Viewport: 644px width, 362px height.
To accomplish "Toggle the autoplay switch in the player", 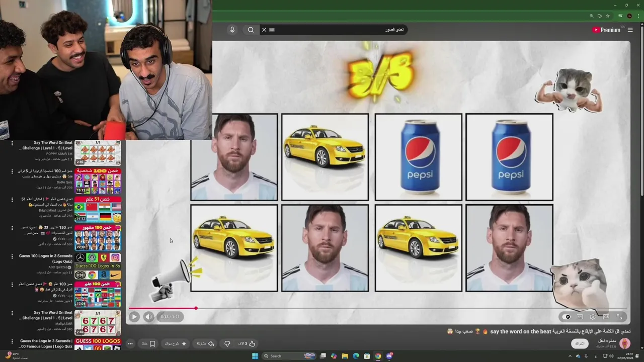I will (568, 317).
